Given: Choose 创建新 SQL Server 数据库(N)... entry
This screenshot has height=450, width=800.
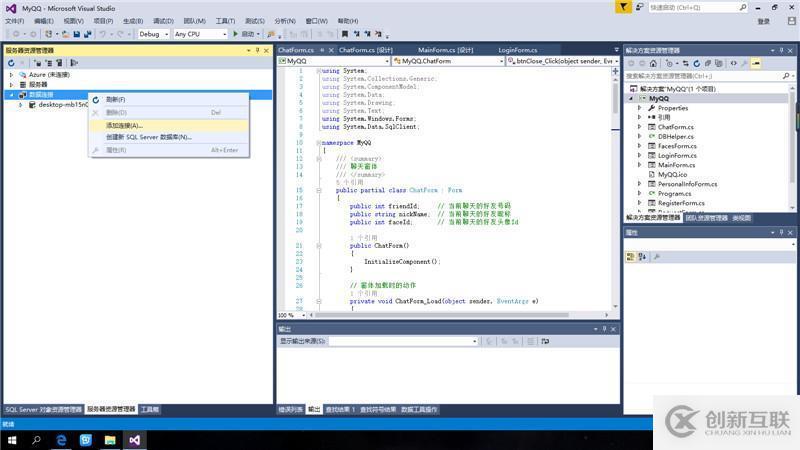Looking at the screenshot, I should point(168,137).
